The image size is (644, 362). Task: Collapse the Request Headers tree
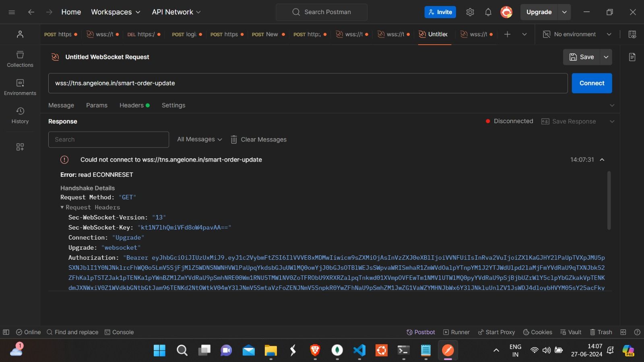[x=62, y=207]
